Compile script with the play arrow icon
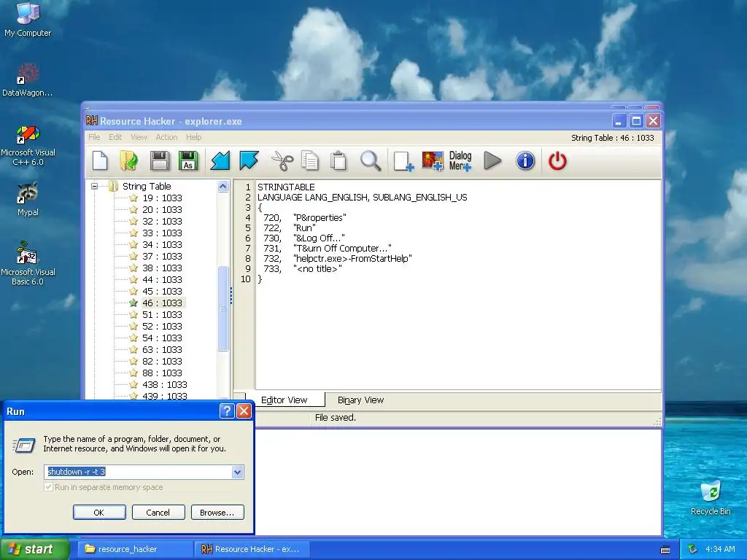 tap(492, 160)
